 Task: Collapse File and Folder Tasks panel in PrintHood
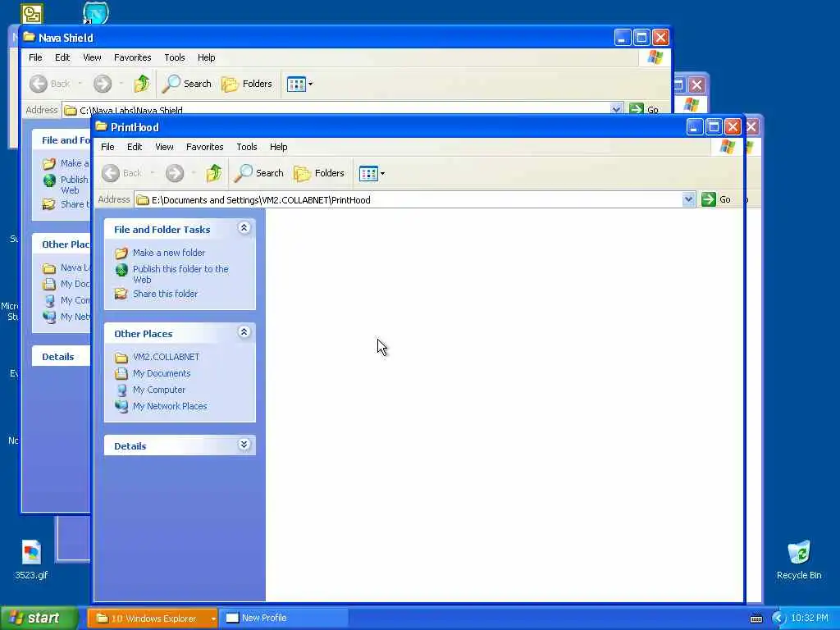click(244, 228)
